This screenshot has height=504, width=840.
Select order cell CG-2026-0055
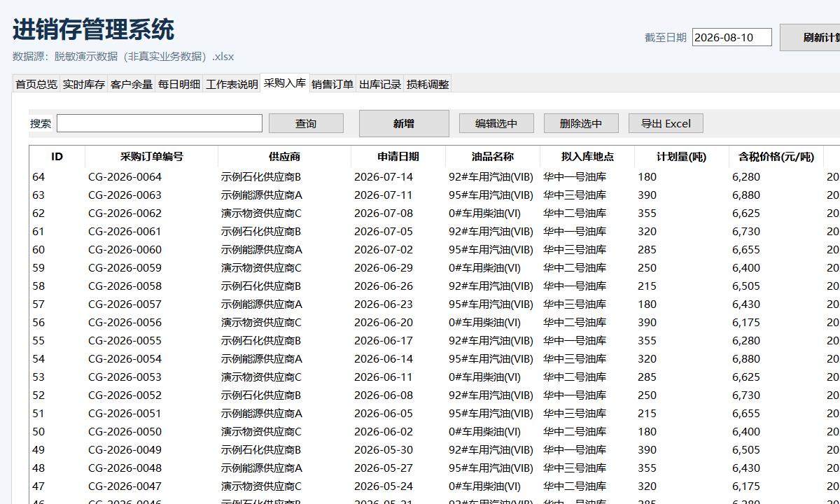(x=125, y=340)
